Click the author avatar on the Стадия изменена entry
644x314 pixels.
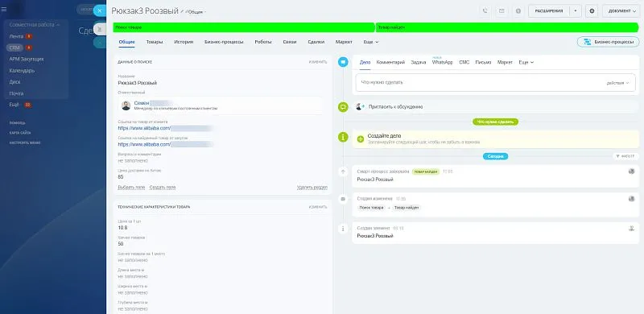(x=632, y=199)
